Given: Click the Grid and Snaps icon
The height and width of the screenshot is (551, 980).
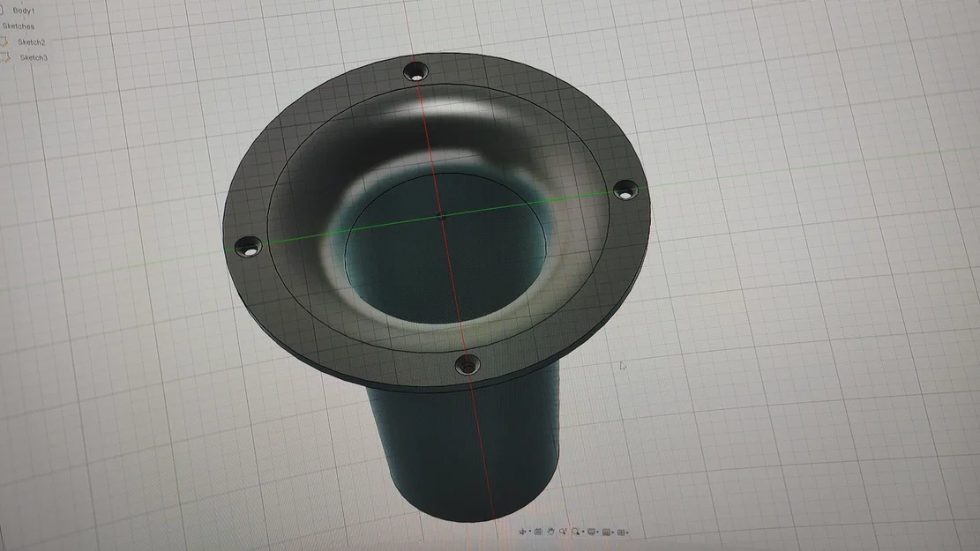Looking at the screenshot, I should 607,532.
